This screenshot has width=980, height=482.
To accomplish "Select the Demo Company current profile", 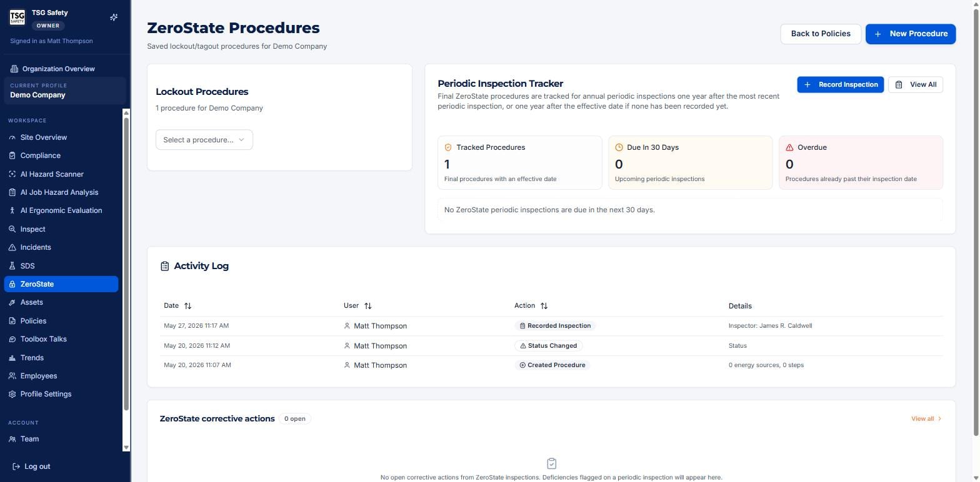I will [65, 91].
